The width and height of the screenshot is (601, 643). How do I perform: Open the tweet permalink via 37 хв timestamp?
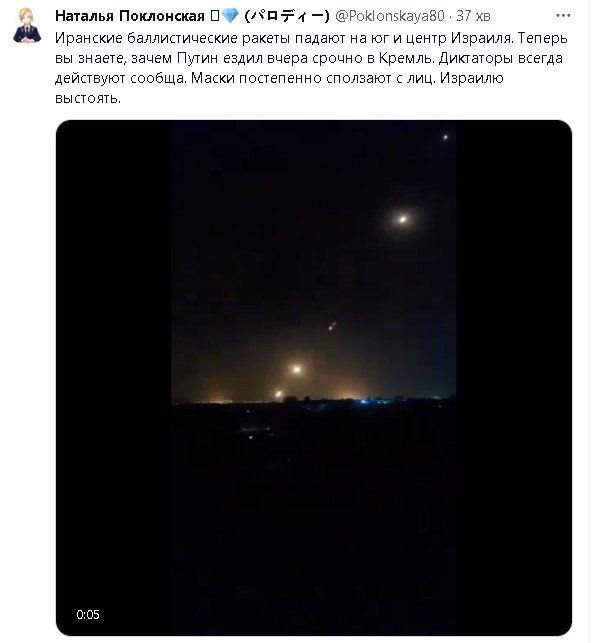pyautogui.click(x=473, y=16)
